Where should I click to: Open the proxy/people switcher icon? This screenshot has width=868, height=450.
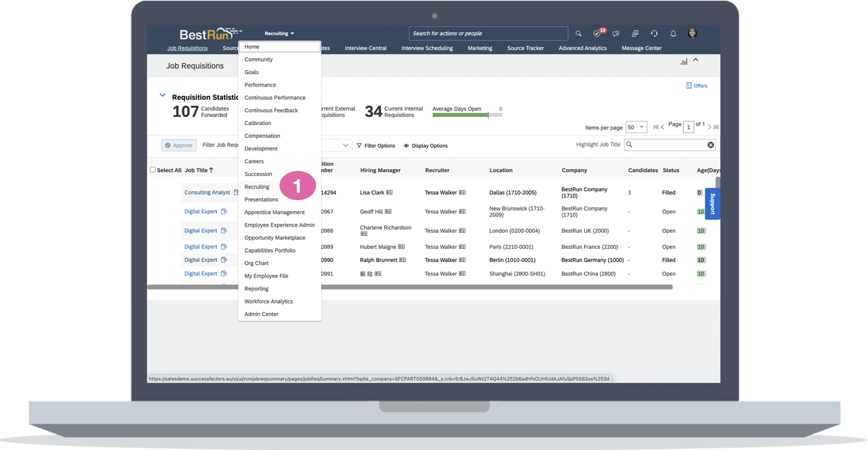[635, 33]
